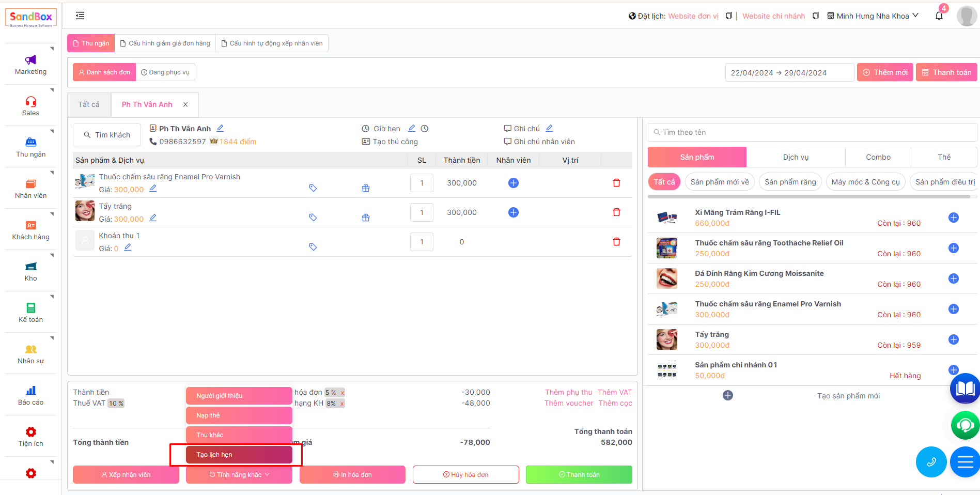The height and width of the screenshot is (495, 980).
Task: Open the Báo cáo sidebar module
Action: 30,395
